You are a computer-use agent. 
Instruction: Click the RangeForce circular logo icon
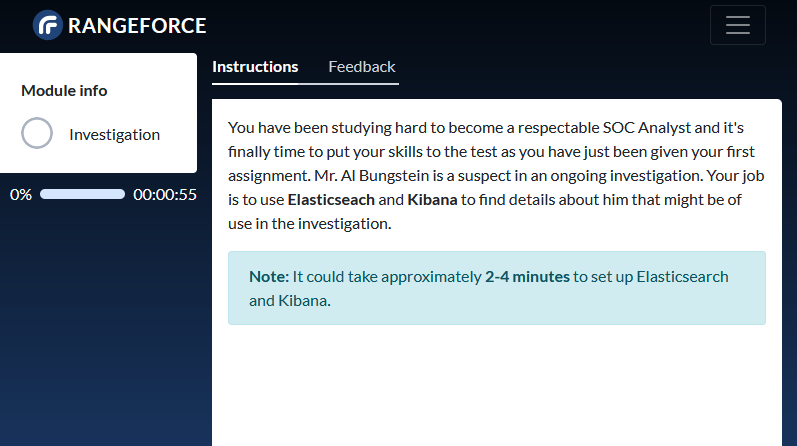[48, 25]
